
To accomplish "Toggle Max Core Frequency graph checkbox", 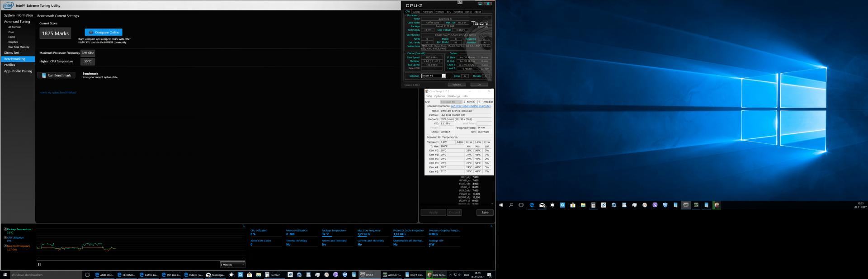I will coord(5,246).
